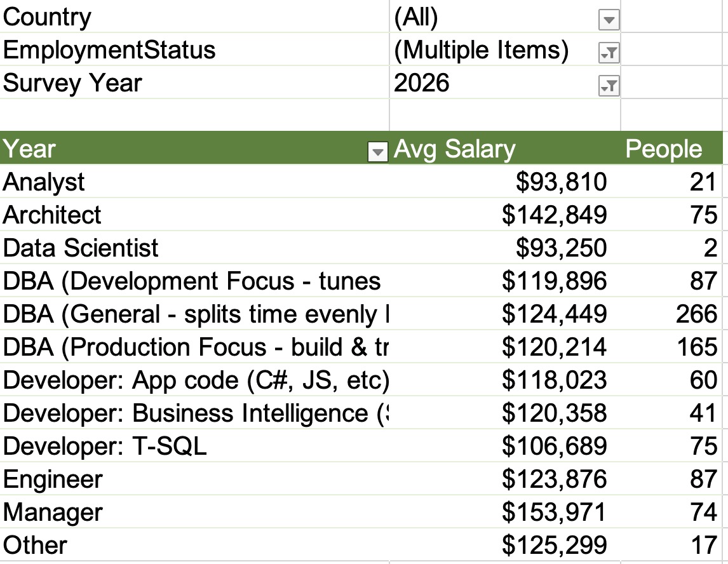The height and width of the screenshot is (564, 728).
Task: Click the $142,849 Architect salary cell
Action: 554,215
